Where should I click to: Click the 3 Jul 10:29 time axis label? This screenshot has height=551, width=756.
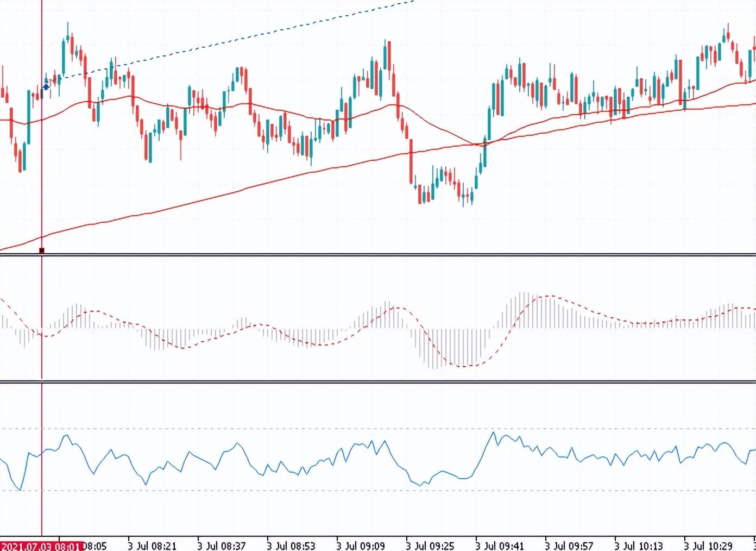coord(709,546)
